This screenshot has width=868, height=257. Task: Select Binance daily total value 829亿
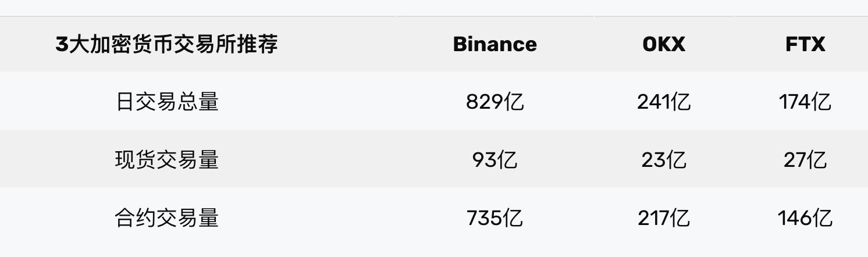495,102
